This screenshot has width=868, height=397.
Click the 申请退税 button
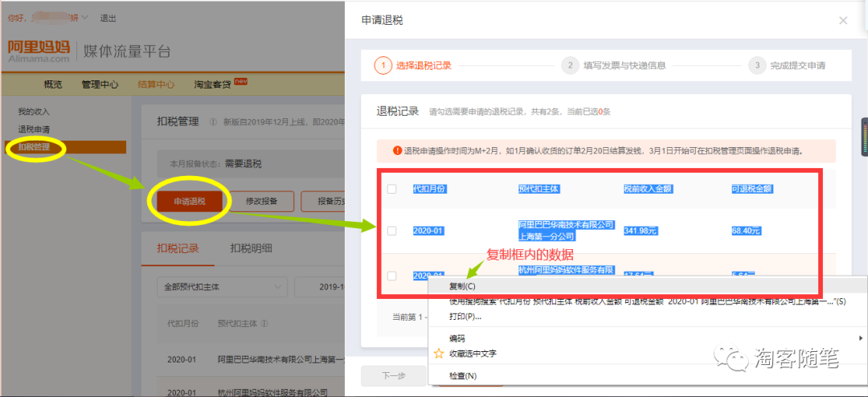coord(190,202)
